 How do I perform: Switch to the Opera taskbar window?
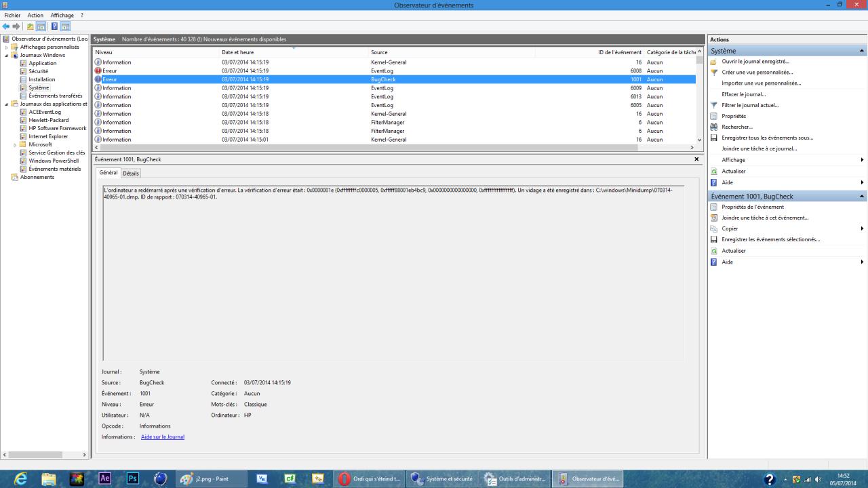370,479
